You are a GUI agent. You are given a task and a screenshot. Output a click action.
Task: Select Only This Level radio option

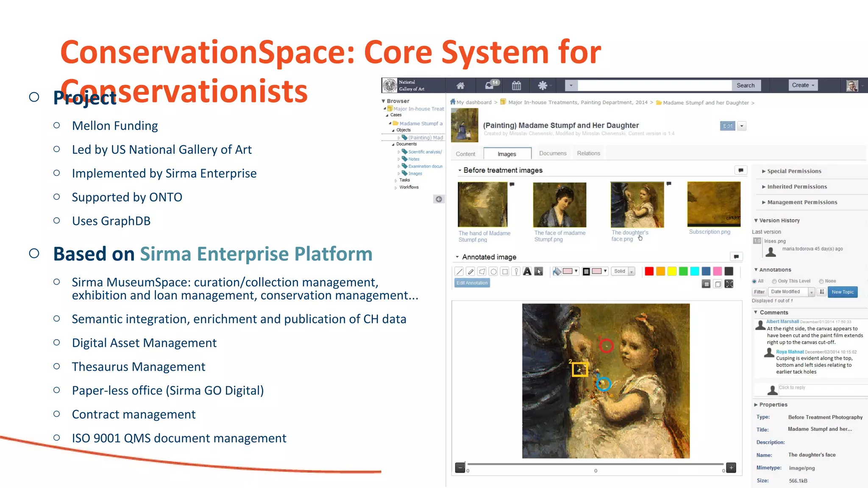point(774,281)
